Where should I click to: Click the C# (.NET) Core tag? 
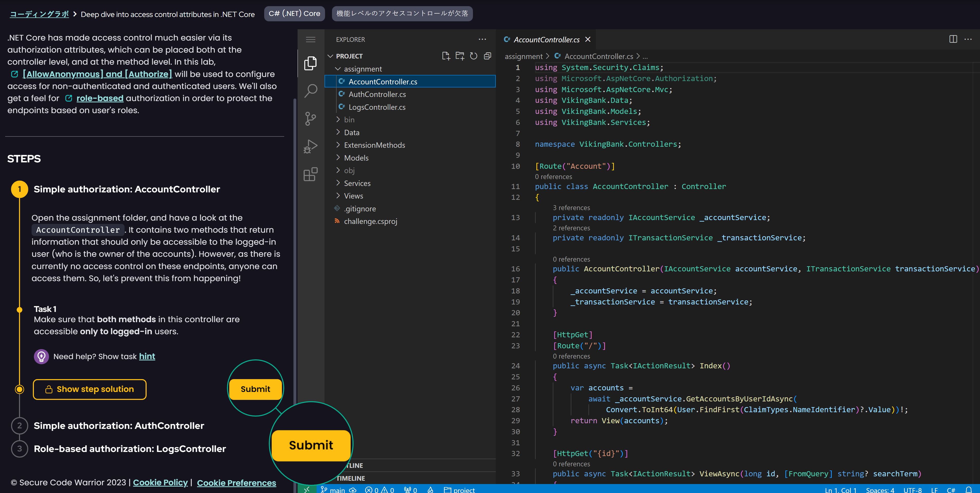tap(294, 14)
